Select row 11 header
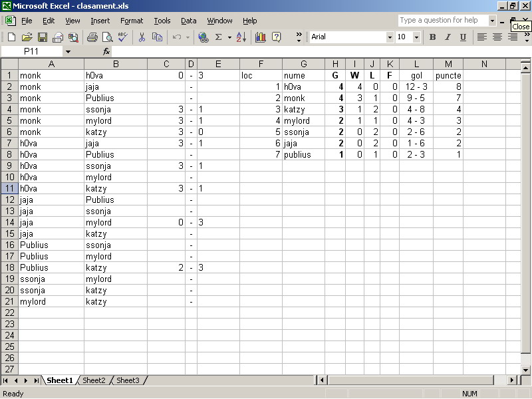This screenshot has height=399, width=532. (9, 188)
